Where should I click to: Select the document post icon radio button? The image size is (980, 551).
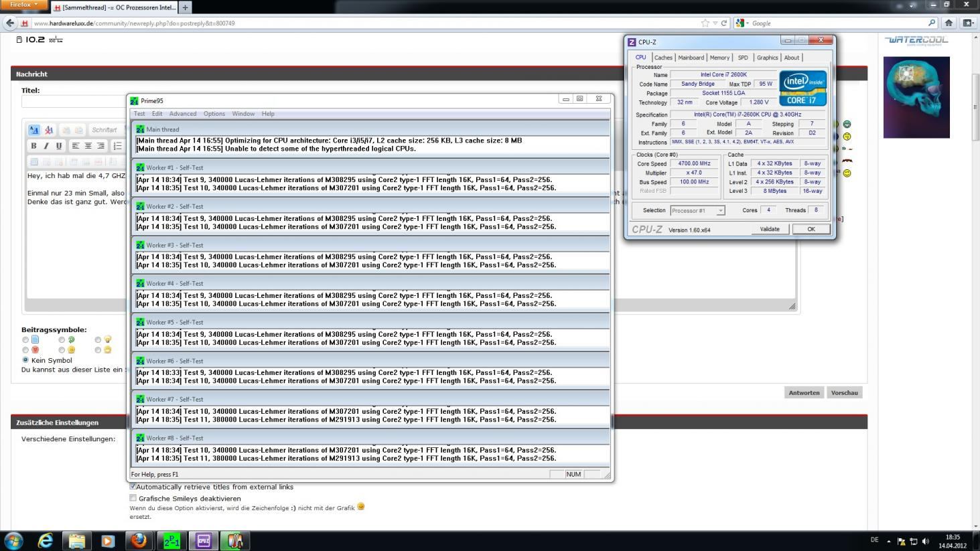point(25,340)
